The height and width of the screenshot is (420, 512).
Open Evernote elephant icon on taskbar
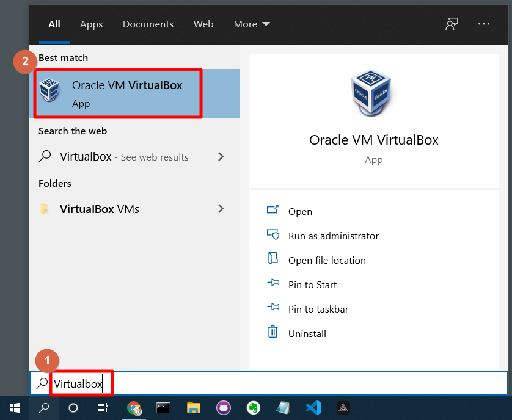[x=254, y=408]
